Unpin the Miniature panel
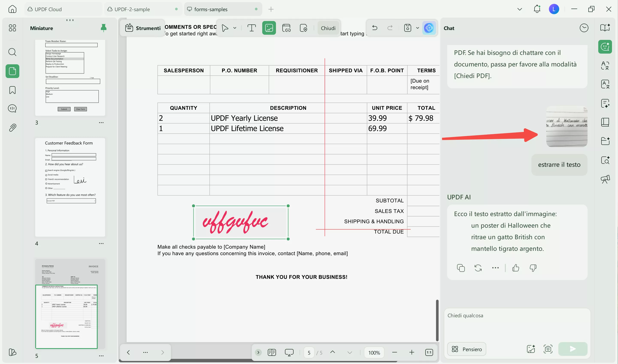Viewport: 618px width, 364px height. [x=103, y=28]
